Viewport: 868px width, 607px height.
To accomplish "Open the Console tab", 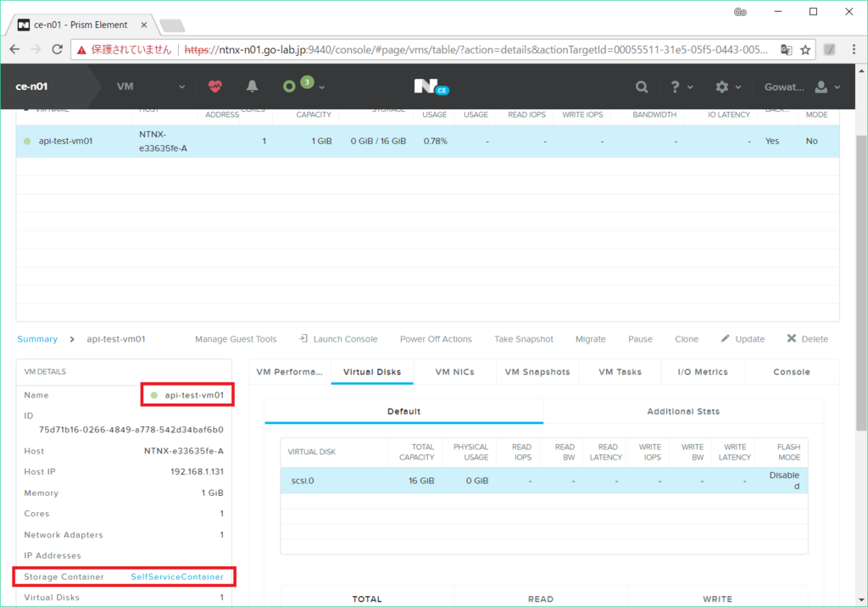I will [791, 371].
